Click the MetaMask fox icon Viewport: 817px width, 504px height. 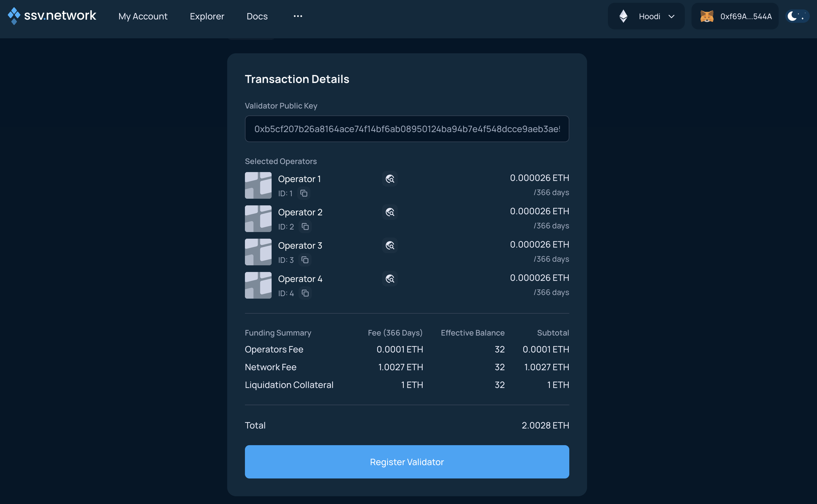point(707,16)
